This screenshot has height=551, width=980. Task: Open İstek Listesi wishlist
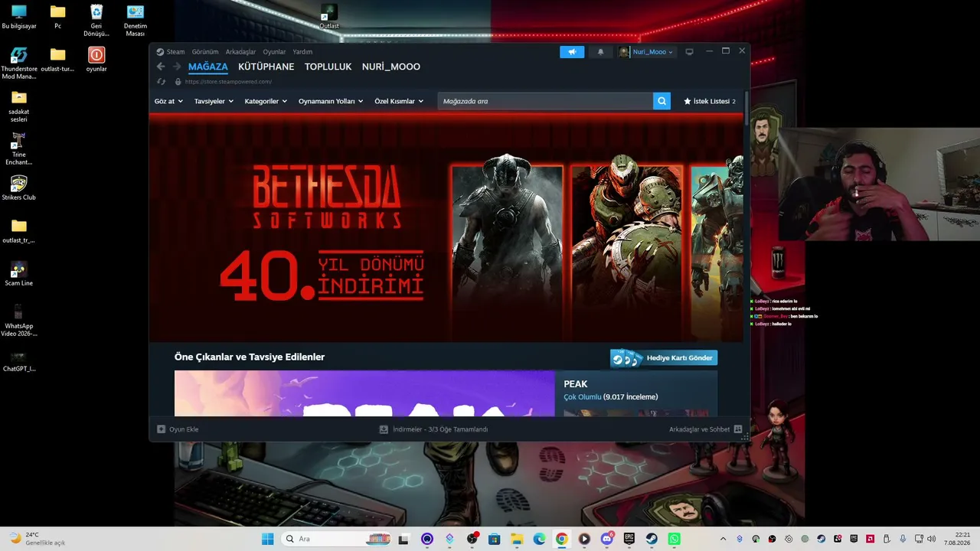click(710, 101)
